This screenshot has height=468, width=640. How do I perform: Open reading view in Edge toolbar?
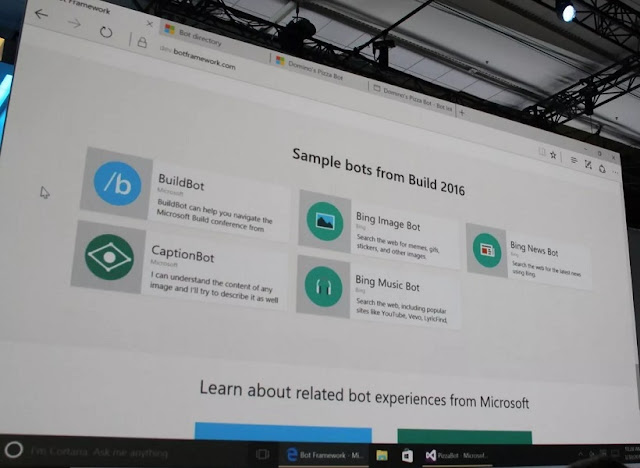(x=542, y=152)
